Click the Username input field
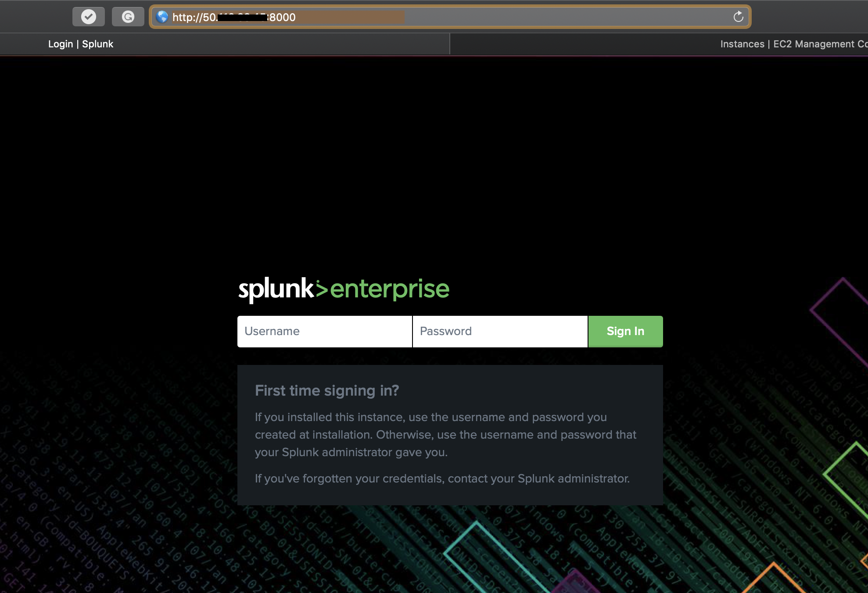This screenshot has width=868, height=593. [324, 331]
